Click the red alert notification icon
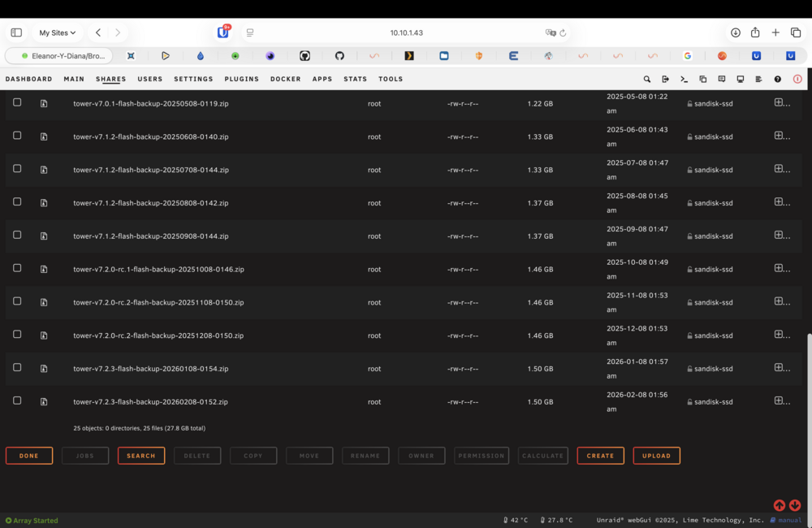The image size is (812, 528). (x=797, y=80)
